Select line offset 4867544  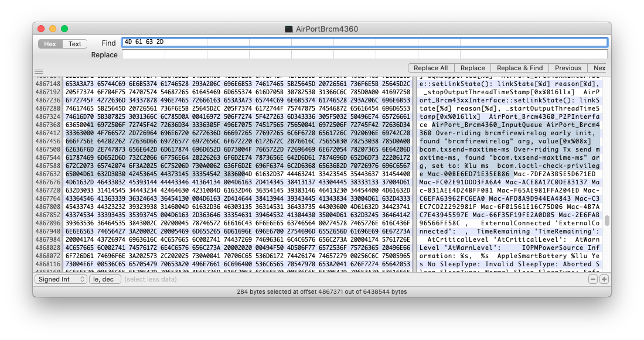(x=47, y=157)
